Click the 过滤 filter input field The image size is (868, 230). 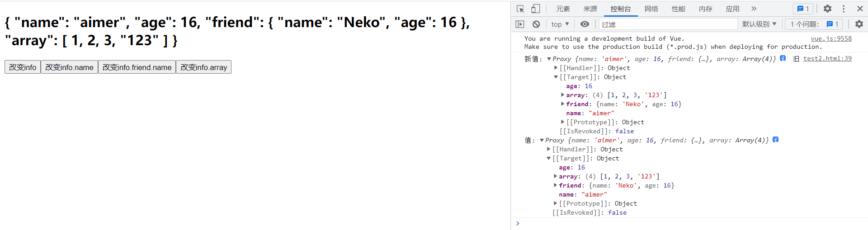tap(668, 24)
